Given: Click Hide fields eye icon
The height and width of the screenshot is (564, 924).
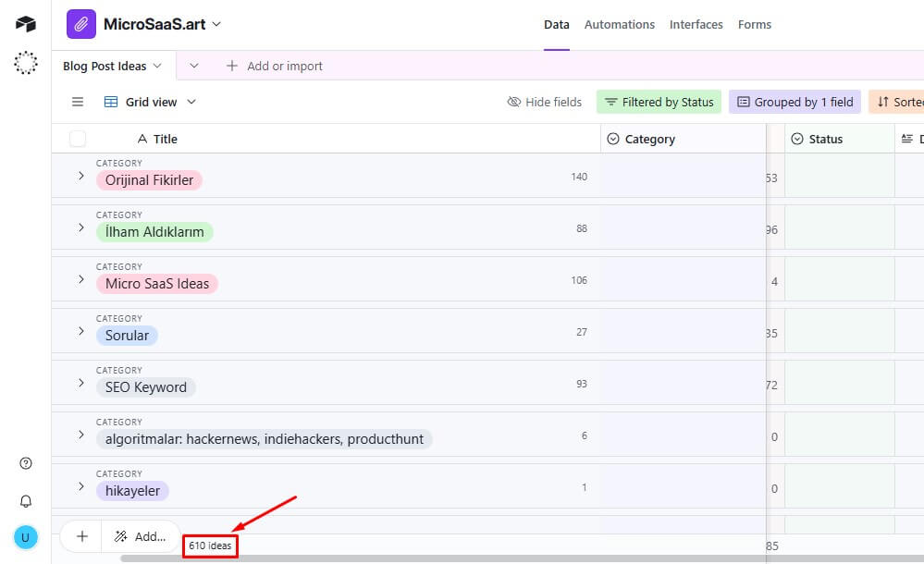Looking at the screenshot, I should 514,102.
